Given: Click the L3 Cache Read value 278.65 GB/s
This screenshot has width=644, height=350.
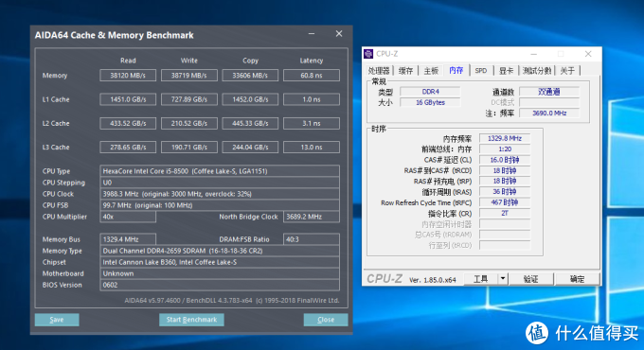Looking at the screenshot, I should pyautogui.click(x=128, y=147).
